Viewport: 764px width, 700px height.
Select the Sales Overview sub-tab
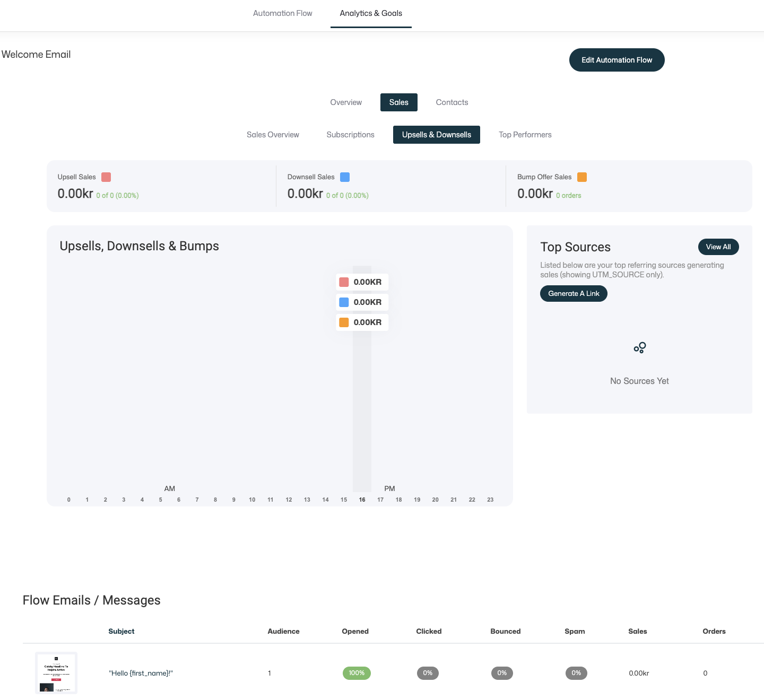pyautogui.click(x=273, y=135)
